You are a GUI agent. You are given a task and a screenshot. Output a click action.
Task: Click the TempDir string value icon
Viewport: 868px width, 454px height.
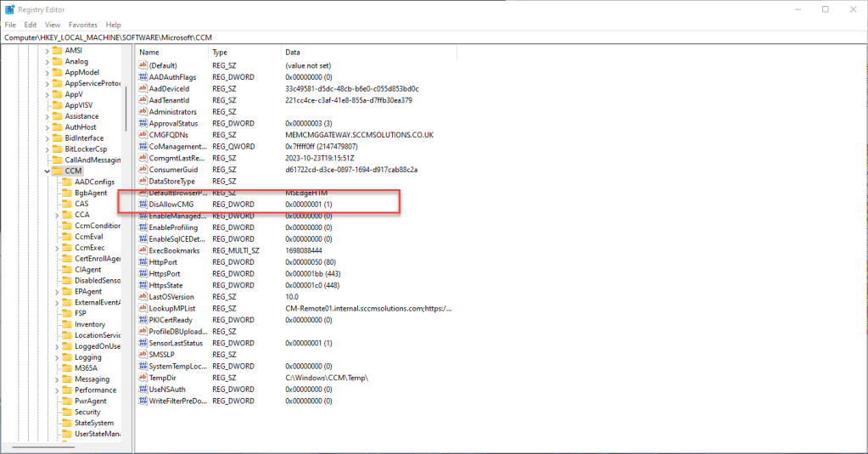143,378
